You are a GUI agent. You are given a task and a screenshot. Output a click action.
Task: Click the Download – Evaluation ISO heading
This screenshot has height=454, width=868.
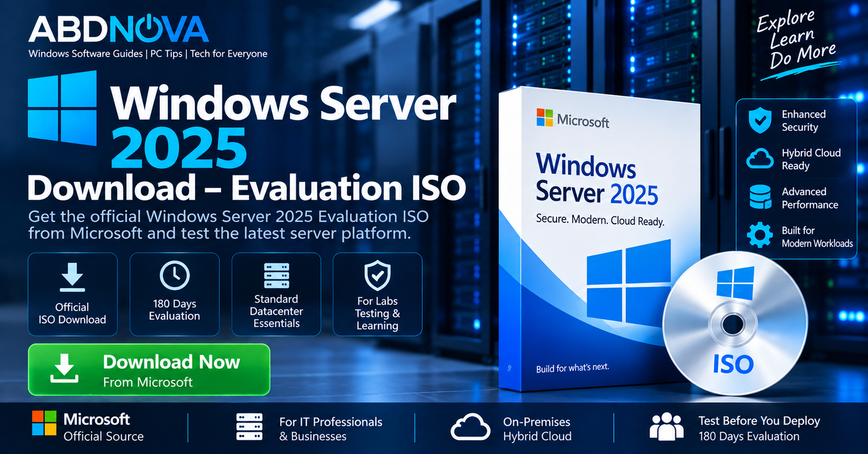[x=247, y=188]
